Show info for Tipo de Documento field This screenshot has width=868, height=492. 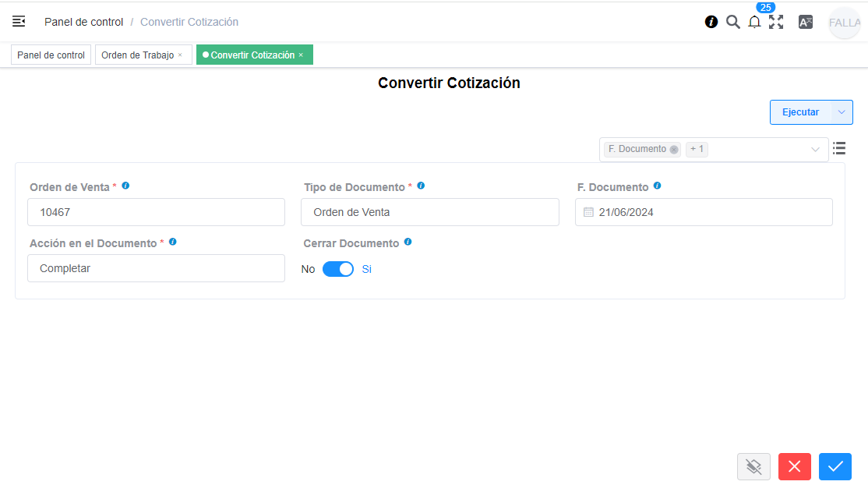[421, 186]
